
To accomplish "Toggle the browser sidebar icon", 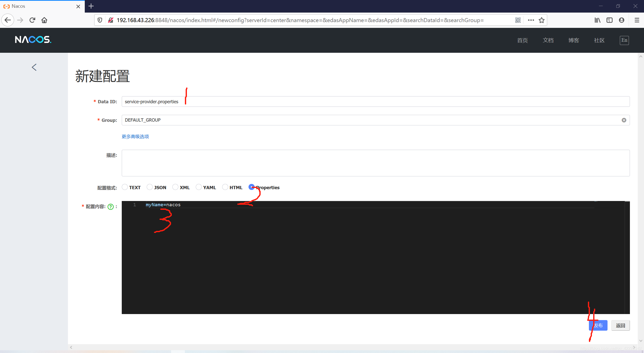I will 610,20.
